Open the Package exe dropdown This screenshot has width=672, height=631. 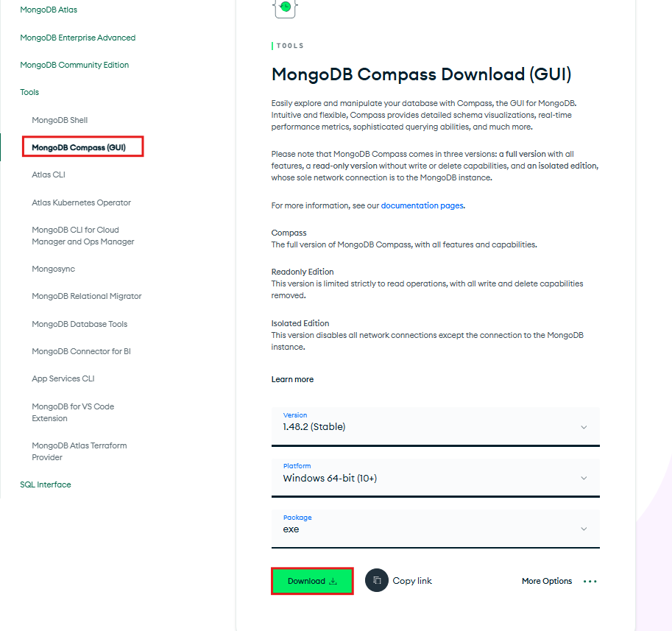pyautogui.click(x=435, y=529)
